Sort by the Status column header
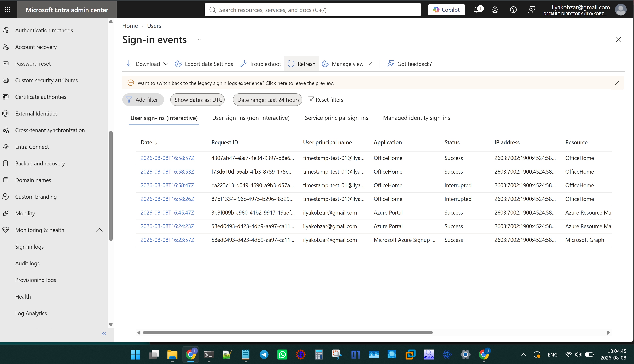This screenshot has height=364, width=634. pyautogui.click(x=452, y=142)
